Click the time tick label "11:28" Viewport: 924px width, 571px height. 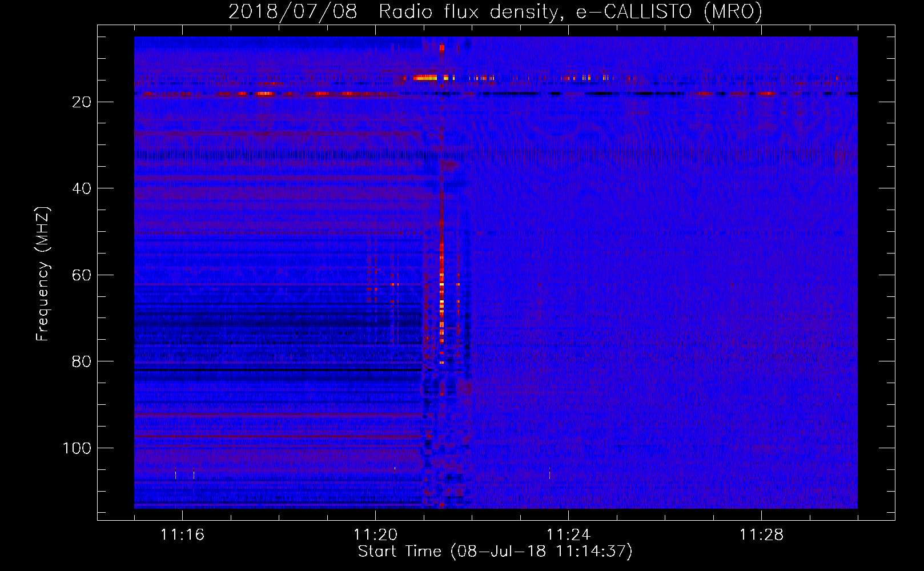[x=761, y=535]
